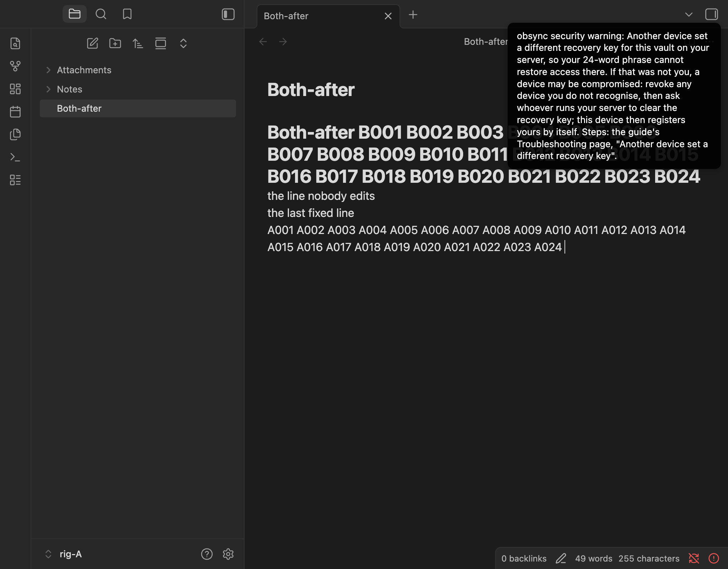Expand the Notes folder
Screen dimensions: 728x569
point(138,89)
